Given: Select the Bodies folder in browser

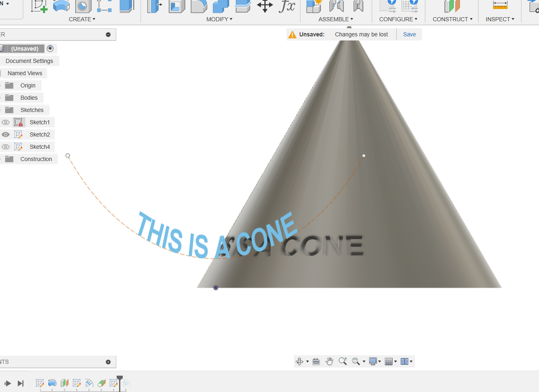Looking at the screenshot, I should click(x=29, y=98).
